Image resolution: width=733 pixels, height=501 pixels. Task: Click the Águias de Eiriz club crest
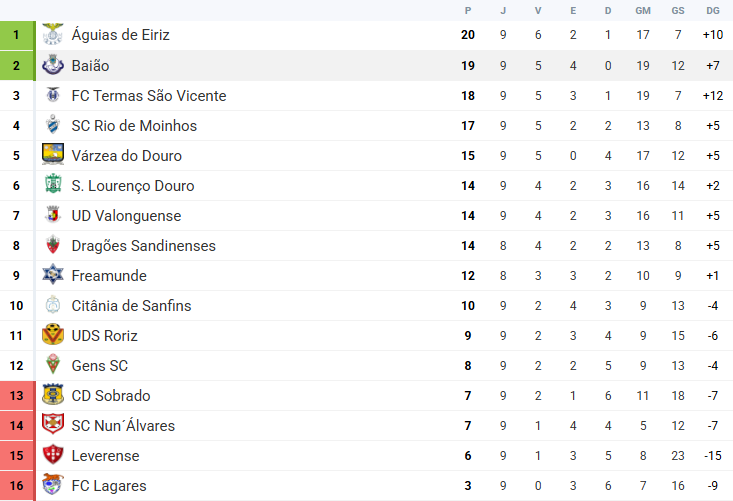[x=53, y=35]
